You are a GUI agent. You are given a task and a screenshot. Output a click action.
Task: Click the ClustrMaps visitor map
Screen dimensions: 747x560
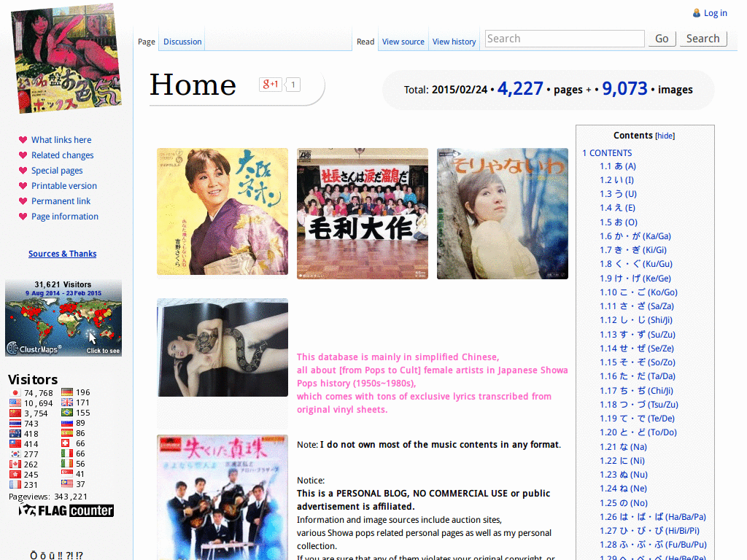coord(63,318)
